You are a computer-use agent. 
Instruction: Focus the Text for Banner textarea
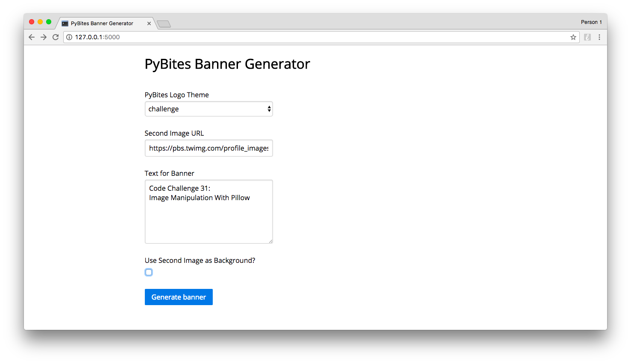pos(209,212)
